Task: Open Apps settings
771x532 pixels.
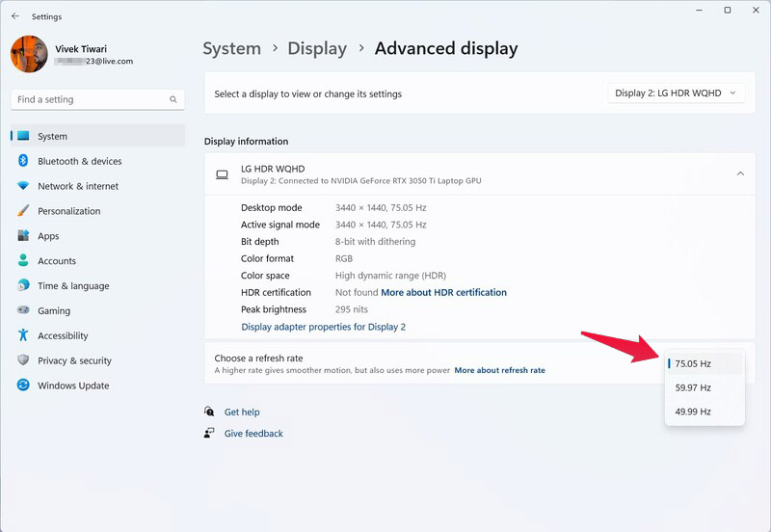Action: coord(98,235)
